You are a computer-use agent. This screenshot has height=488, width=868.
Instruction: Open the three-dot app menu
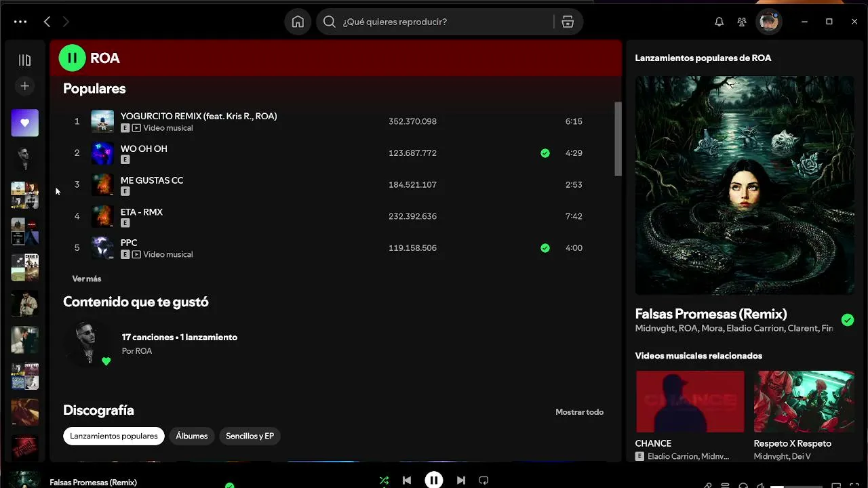20,22
